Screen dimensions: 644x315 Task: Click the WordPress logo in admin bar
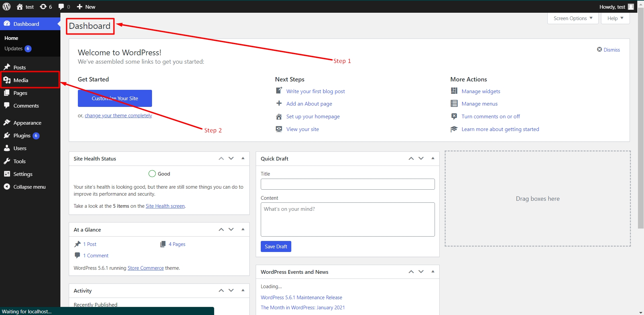[x=7, y=6]
